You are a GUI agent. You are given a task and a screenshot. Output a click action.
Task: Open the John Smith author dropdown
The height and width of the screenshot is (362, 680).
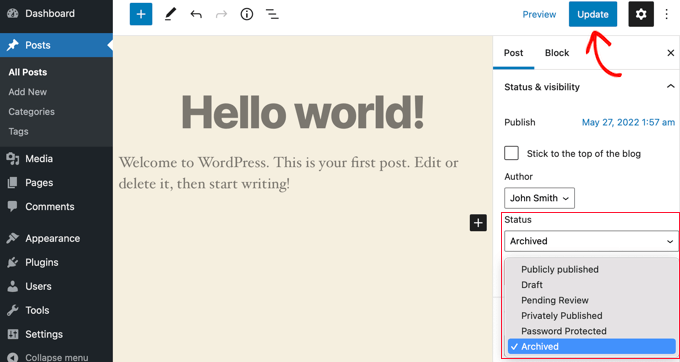click(x=539, y=198)
